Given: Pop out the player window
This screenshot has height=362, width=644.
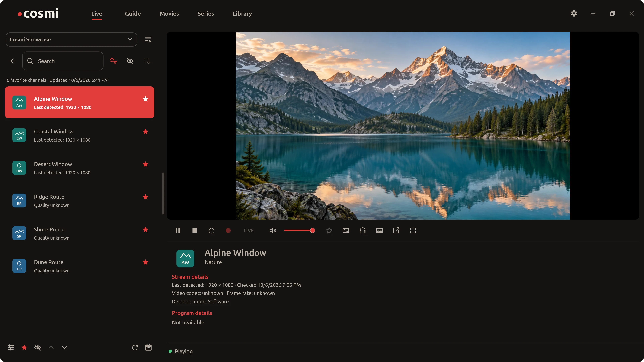Looking at the screenshot, I should (x=396, y=230).
